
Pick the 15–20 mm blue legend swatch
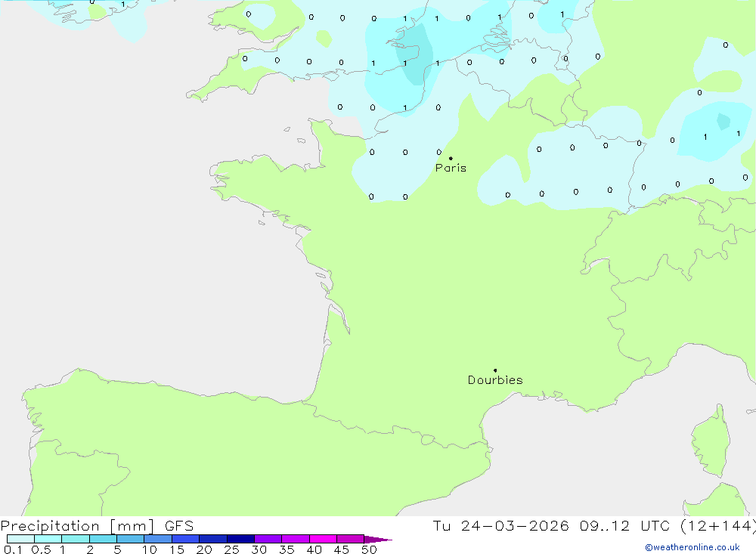185,539
